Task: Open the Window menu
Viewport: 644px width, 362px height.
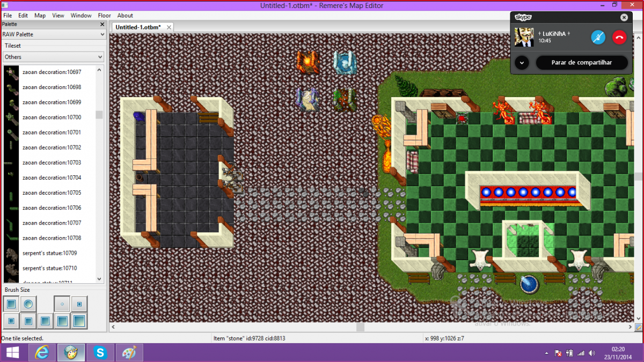Action: point(82,16)
